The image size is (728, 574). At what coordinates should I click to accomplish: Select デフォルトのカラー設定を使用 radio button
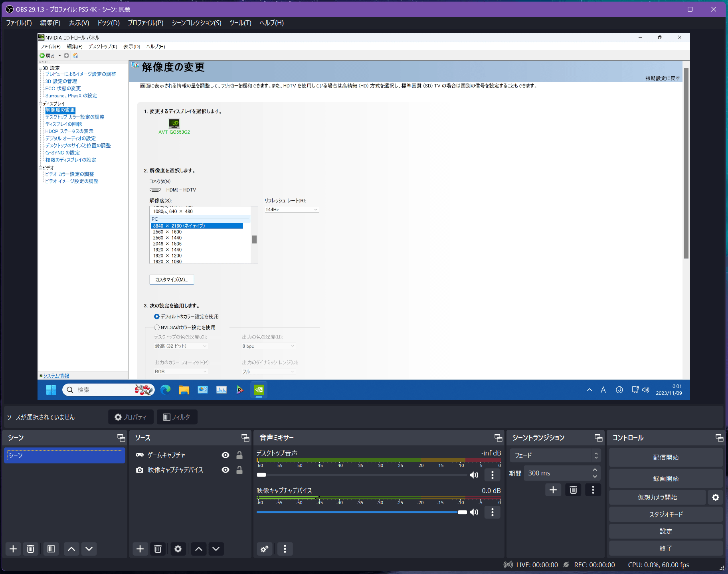(x=156, y=317)
